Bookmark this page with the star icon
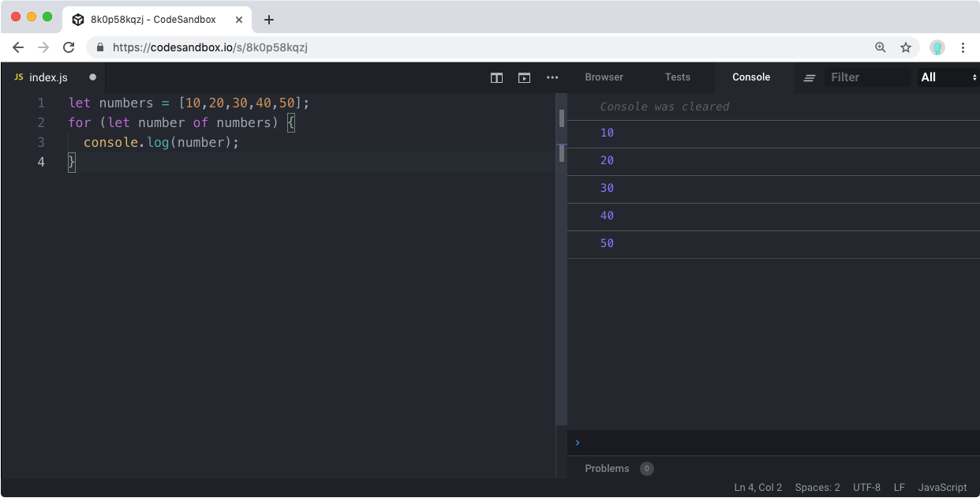The width and height of the screenshot is (980, 498). (x=906, y=47)
